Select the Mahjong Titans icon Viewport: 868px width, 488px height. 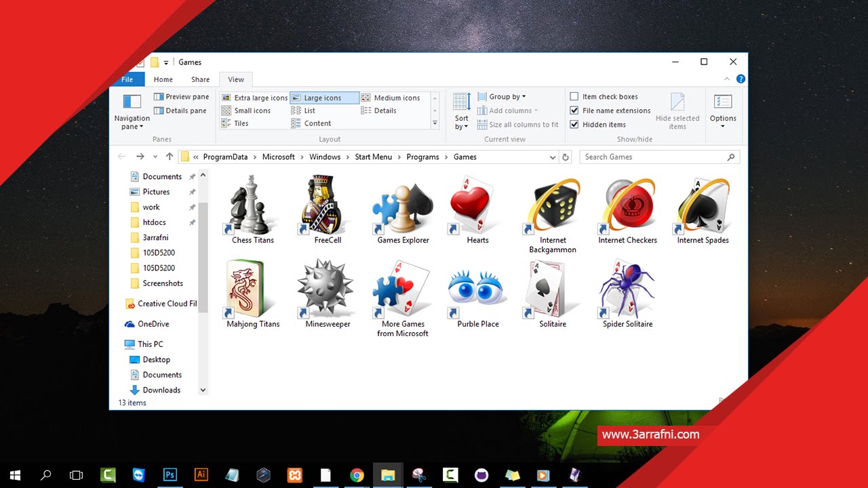tap(253, 293)
